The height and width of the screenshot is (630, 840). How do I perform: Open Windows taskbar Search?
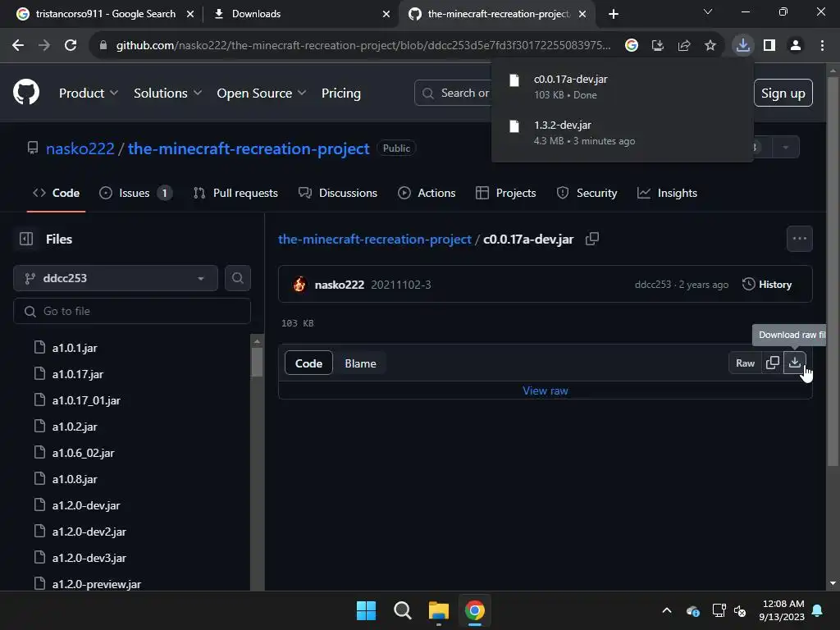[402, 610]
